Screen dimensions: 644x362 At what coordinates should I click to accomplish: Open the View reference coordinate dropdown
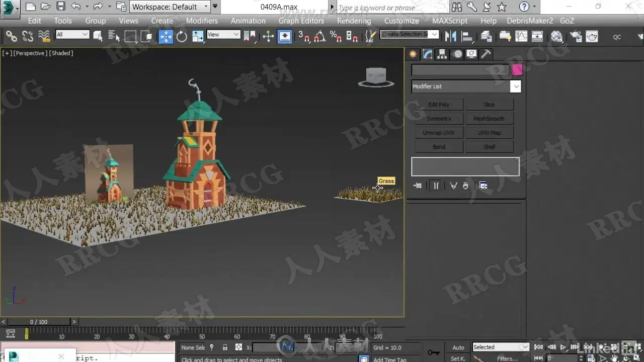[x=223, y=35]
